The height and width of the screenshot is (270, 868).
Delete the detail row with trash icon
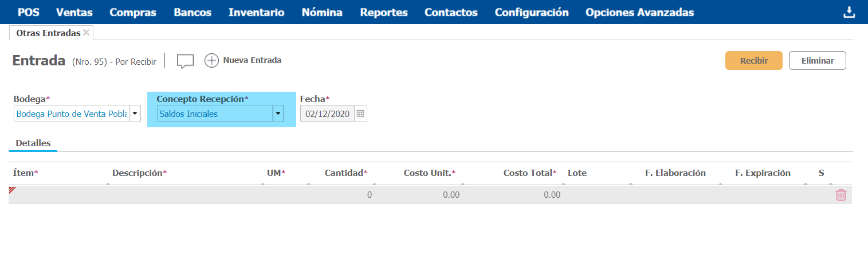[840, 195]
